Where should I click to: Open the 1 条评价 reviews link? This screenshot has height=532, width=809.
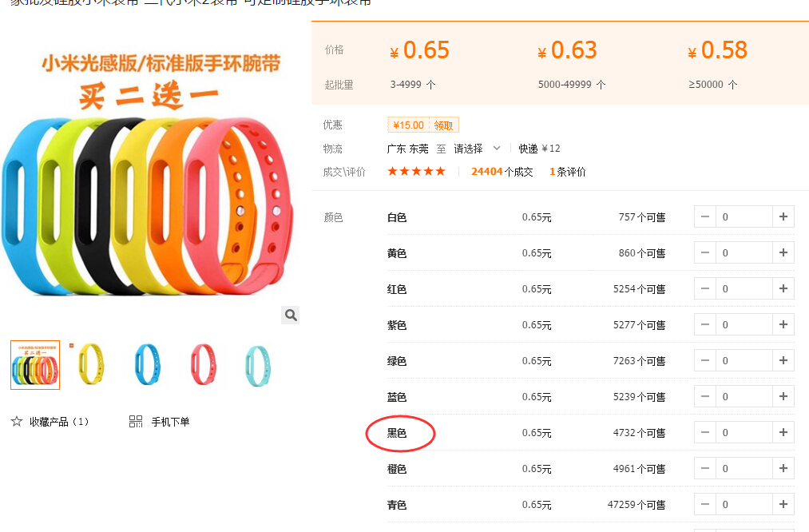click(x=568, y=172)
